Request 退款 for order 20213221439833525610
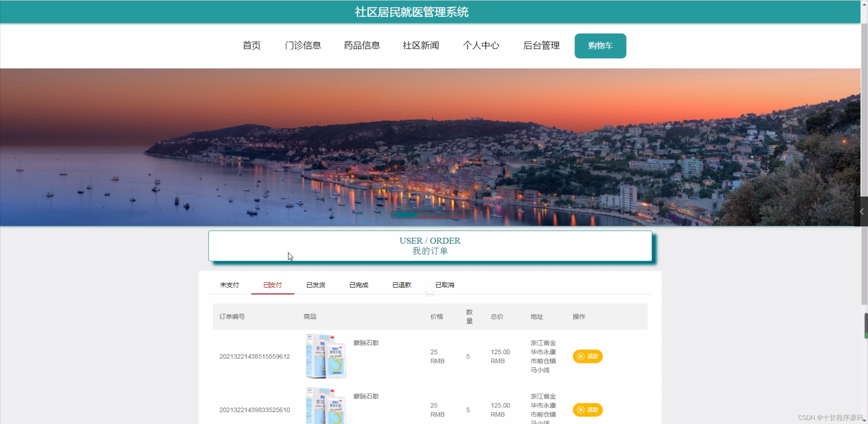This screenshot has height=424, width=868. coord(588,410)
